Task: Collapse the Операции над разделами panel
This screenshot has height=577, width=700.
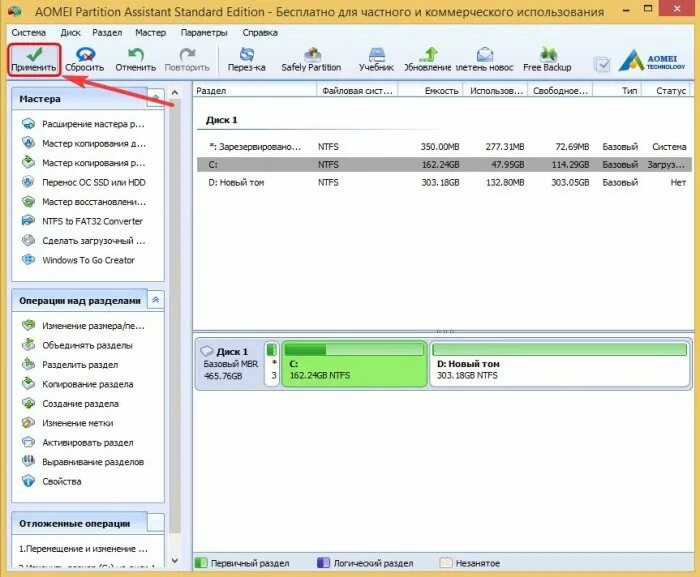Action: point(156,300)
